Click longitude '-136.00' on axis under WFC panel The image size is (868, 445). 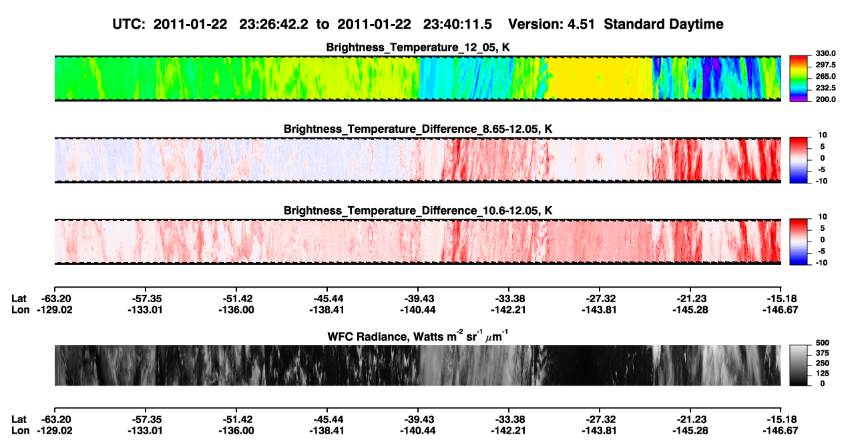tap(236, 431)
